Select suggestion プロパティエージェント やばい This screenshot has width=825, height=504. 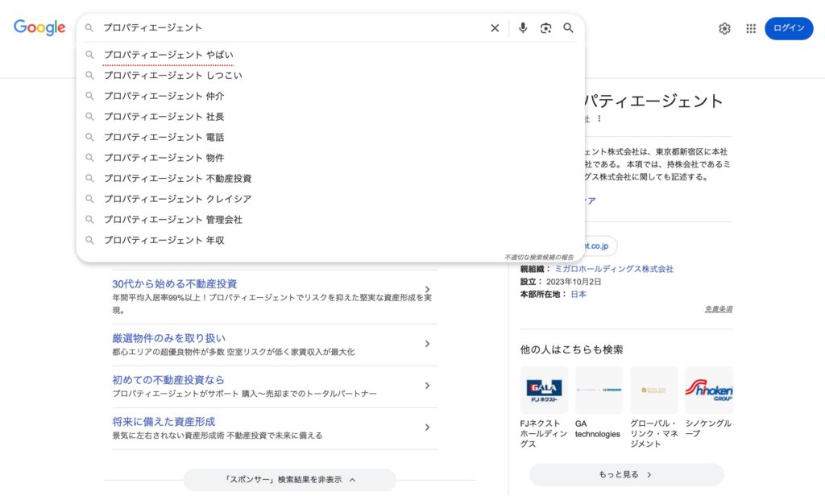[x=168, y=55]
